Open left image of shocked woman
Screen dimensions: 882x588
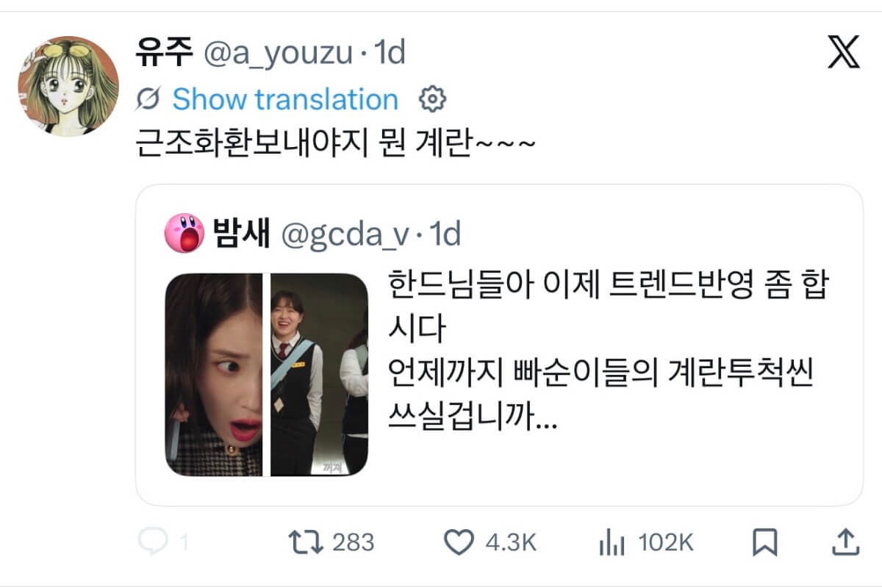[214, 375]
